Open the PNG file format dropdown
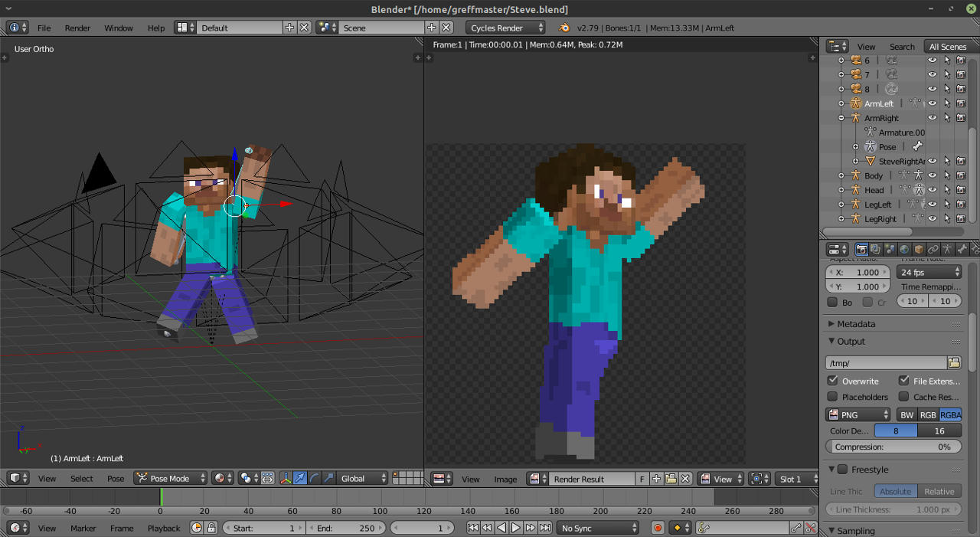This screenshot has height=537, width=980. coord(858,414)
